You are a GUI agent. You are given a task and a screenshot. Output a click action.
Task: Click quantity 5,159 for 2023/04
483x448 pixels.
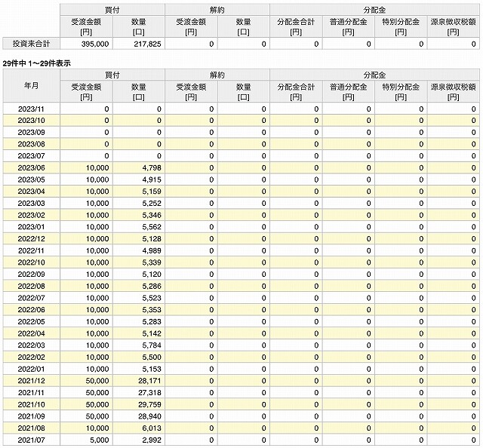pos(152,192)
